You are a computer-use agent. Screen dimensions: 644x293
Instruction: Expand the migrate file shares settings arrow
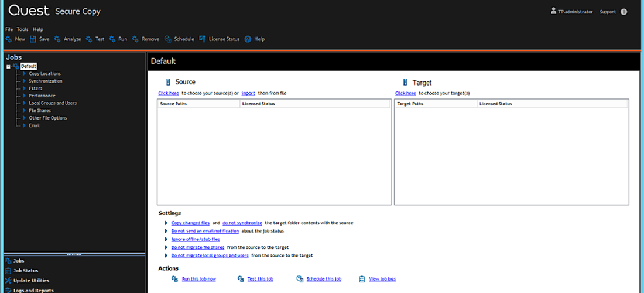(x=166, y=247)
